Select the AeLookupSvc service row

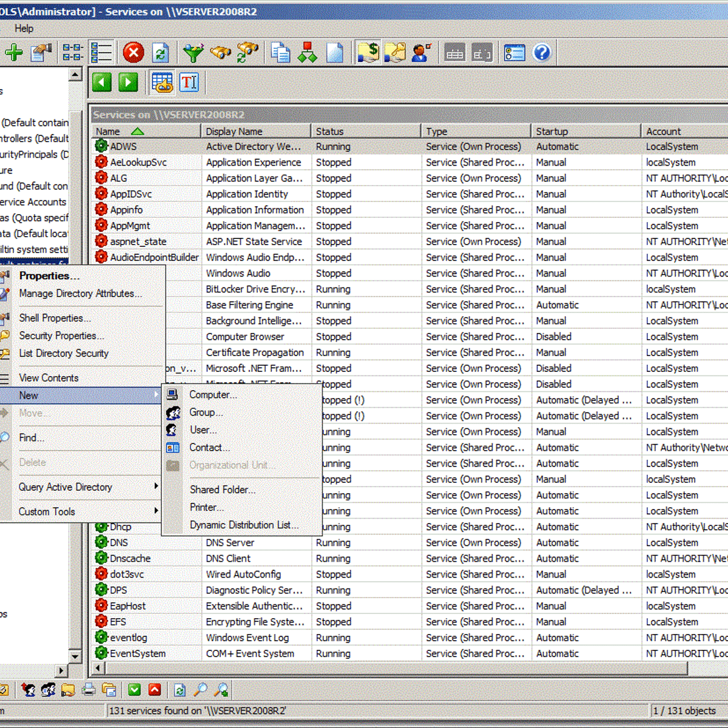tap(410, 163)
